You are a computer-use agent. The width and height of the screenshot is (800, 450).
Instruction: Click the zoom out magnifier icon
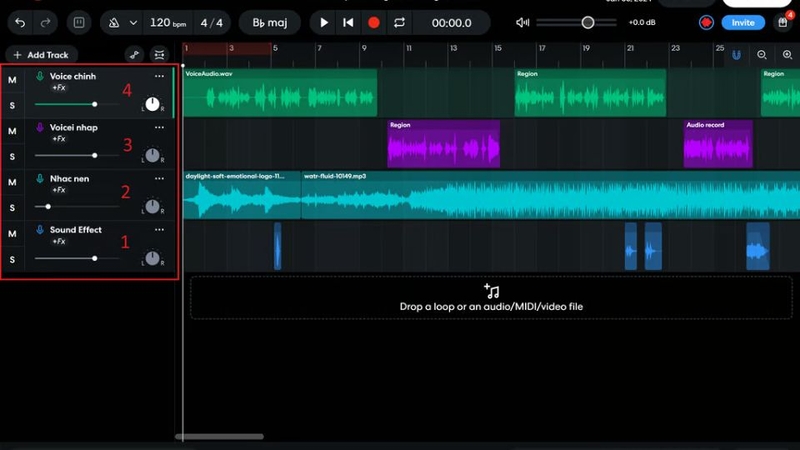pos(762,55)
